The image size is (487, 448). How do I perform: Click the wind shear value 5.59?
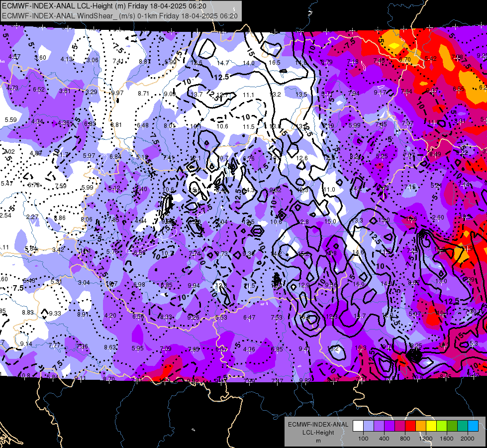tap(11, 119)
